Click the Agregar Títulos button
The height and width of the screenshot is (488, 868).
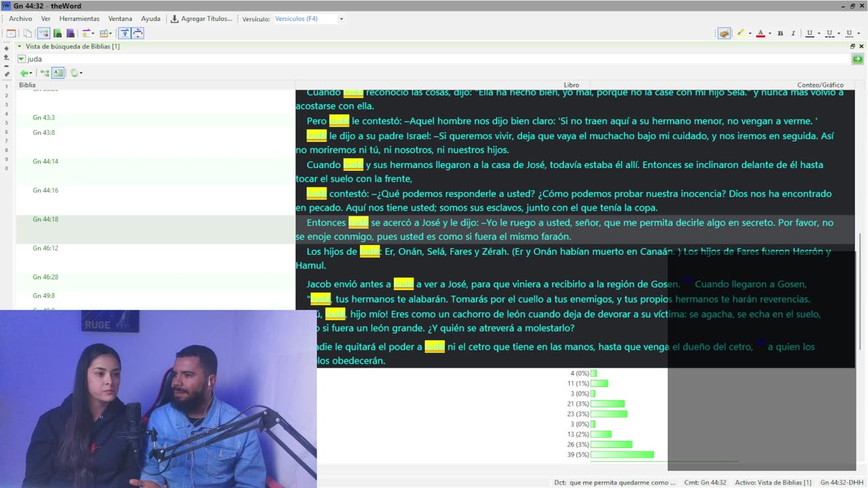pyautogui.click(x=201, y=19)
